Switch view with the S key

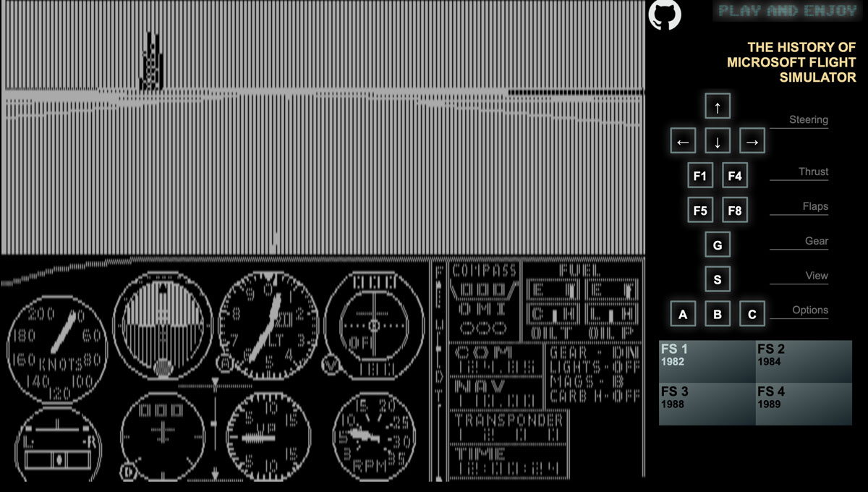[x=718, y=279]
